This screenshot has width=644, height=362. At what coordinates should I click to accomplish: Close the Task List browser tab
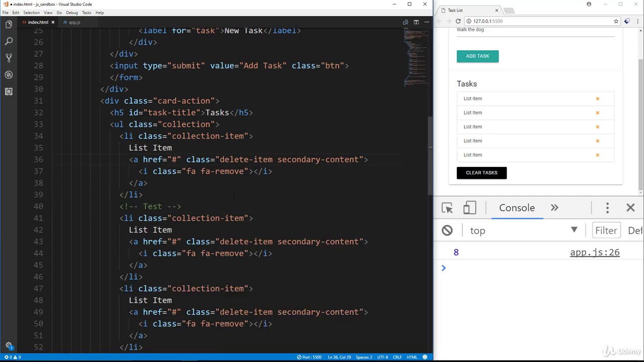click(x=497, y=10)
